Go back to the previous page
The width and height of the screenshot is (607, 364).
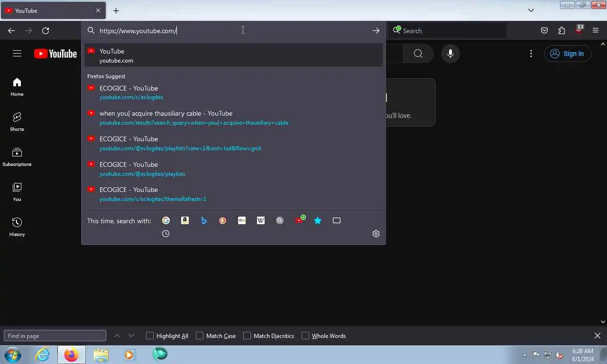coord(11,31)
